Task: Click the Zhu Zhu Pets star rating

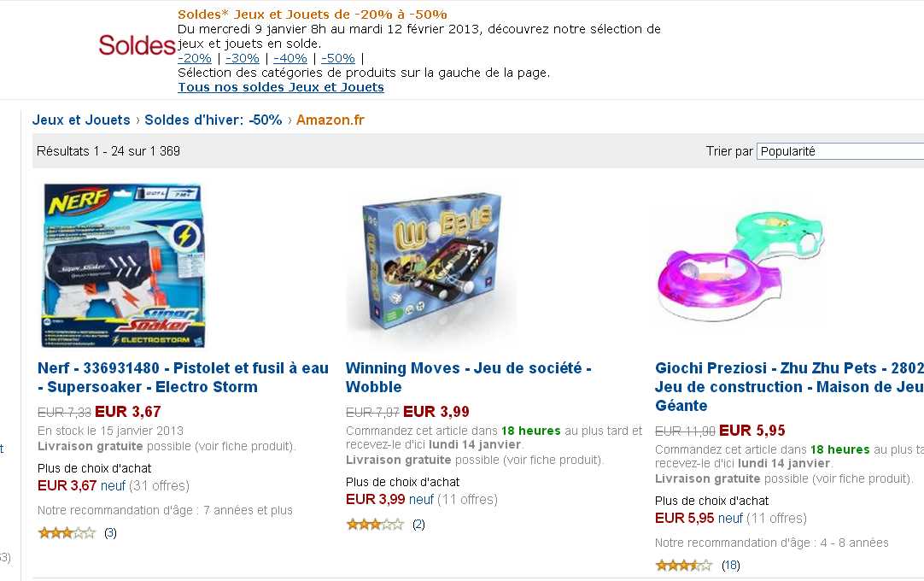Action: point(683,565)
